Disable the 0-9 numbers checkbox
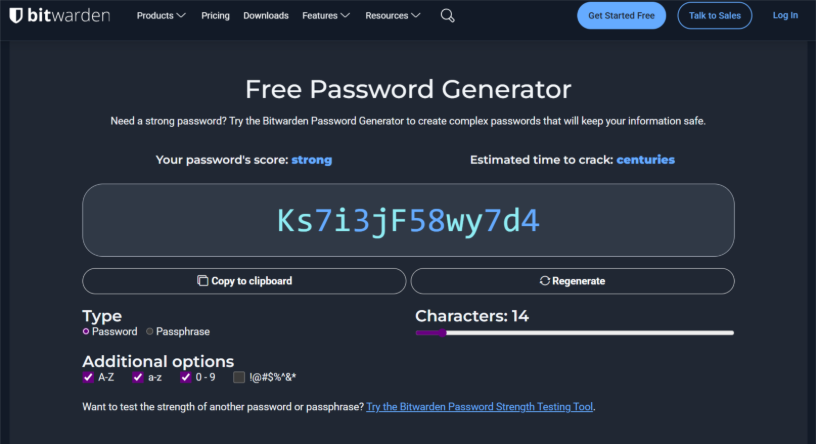This screenshot has width=816, height=444. (x=185, y=377)
